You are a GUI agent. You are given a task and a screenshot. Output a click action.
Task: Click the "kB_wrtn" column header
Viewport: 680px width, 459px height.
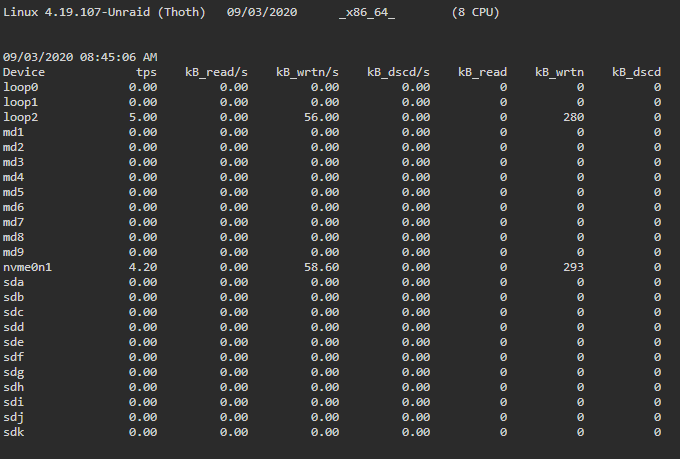tap(559, 72)
